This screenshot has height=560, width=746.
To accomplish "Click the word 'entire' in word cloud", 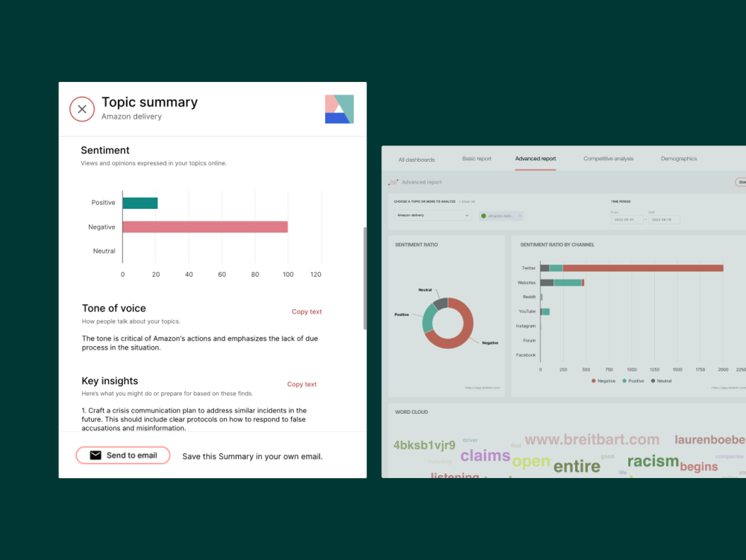I will [x=577, y=466].
